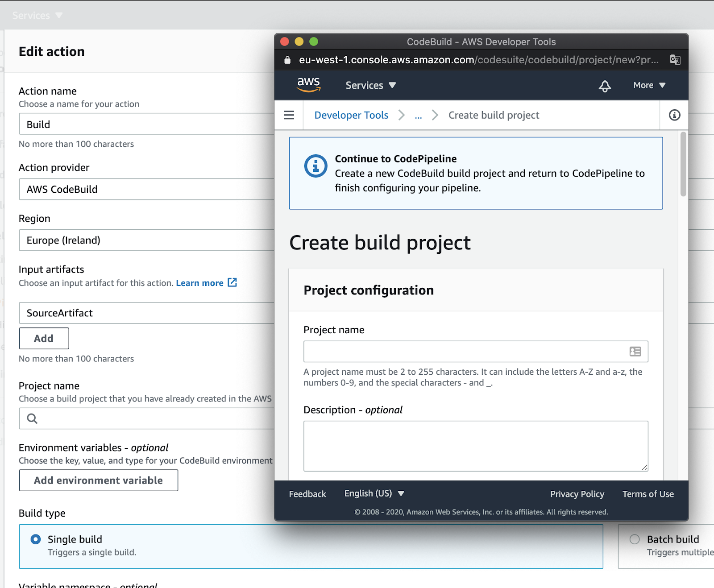The image size is (714, 588).
Task: Go to Developer Tools breadcrumb
Action: tap(351, 115)
